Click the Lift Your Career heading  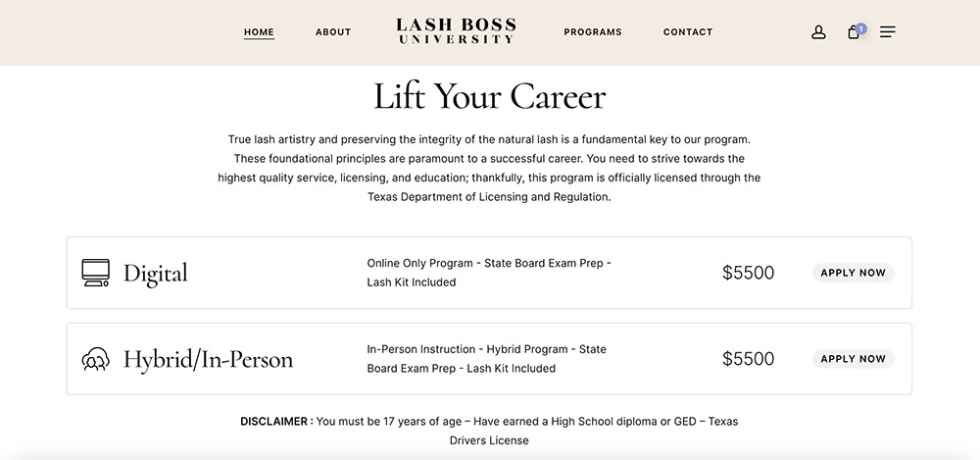[x=489, y=96]
